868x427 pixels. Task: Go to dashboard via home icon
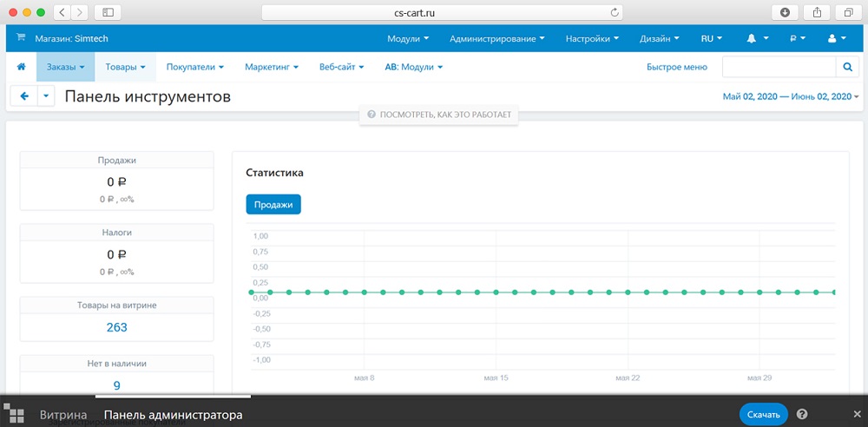(x=22, y=67)
